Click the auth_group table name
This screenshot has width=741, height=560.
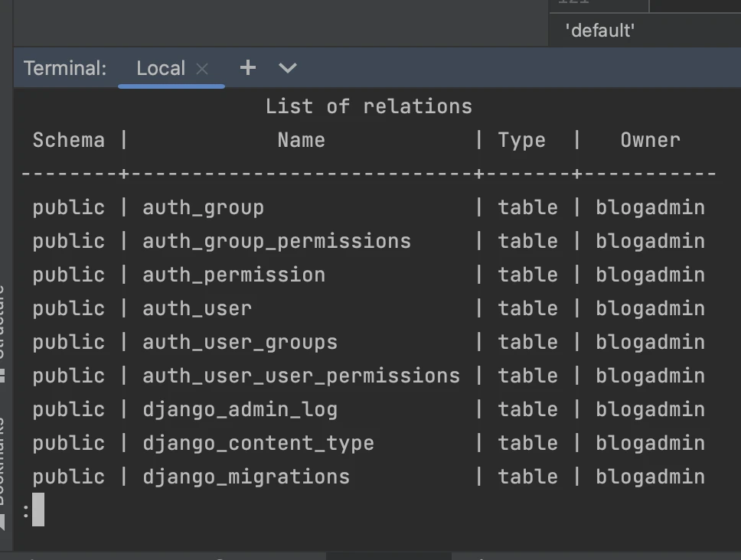tap(203, 207)
